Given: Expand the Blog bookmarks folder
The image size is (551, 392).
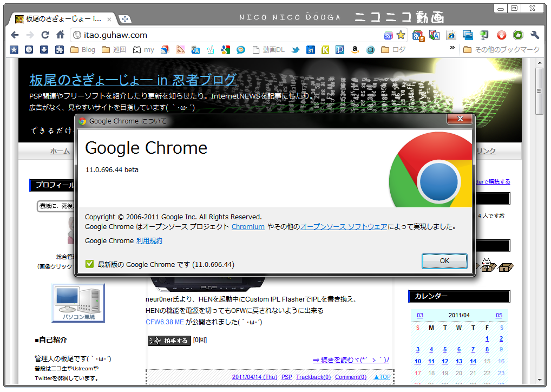Looking at the screenshot, I should [83, 50].
